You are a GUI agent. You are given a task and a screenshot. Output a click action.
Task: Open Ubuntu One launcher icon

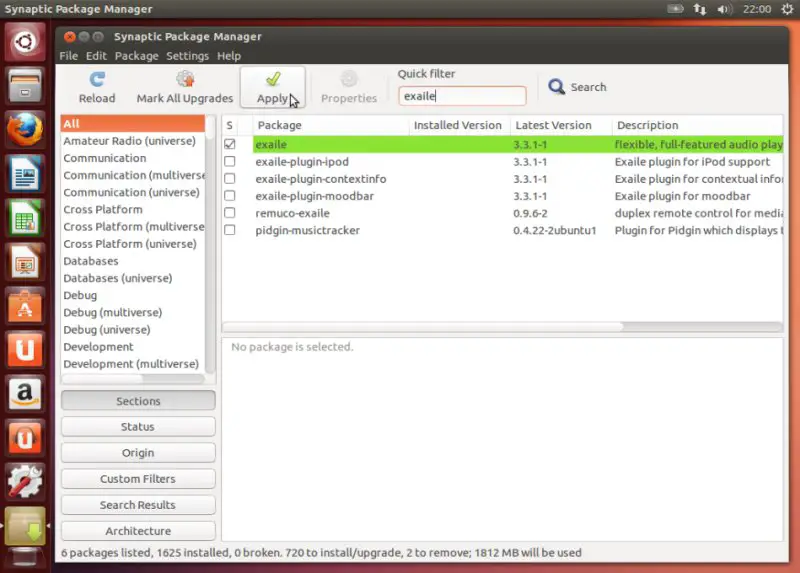pyautogui.click(x=24, y=350)
